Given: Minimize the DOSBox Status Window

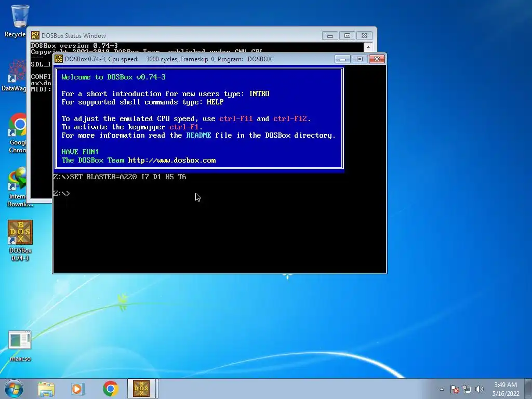Looking at the screenshot, I should pos(330,36).
